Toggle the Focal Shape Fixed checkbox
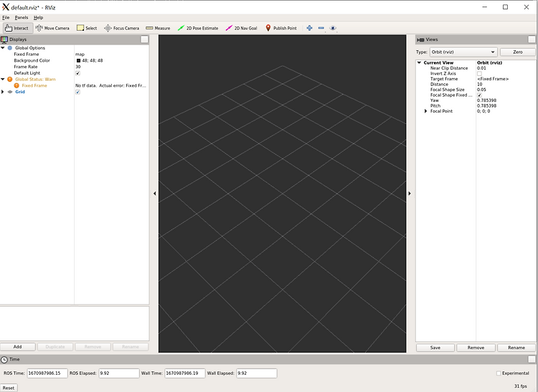Screen dimensions: 538x392 tap(479, 95)
